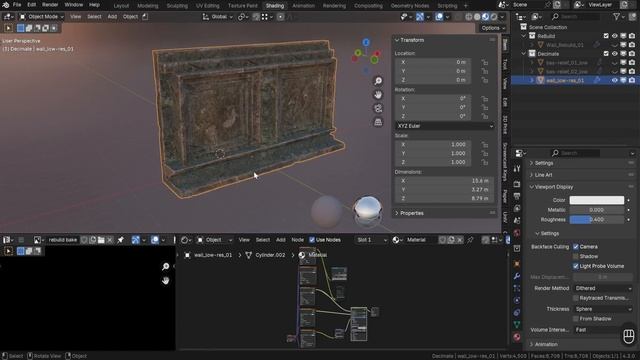Enable the From Shadow checkbox
This screenshot has height=360, width=640.
coord(576,319)
